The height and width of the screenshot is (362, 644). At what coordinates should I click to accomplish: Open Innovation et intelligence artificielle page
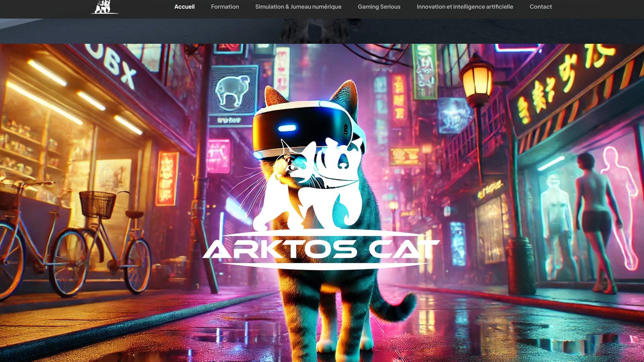point(465,7)
